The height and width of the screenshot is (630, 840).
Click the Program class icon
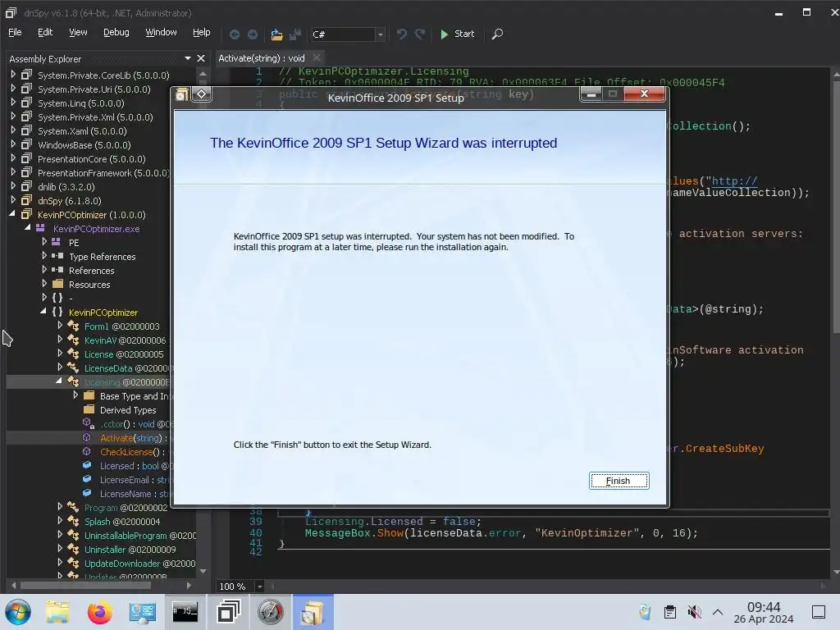click(x=73, y=507)
